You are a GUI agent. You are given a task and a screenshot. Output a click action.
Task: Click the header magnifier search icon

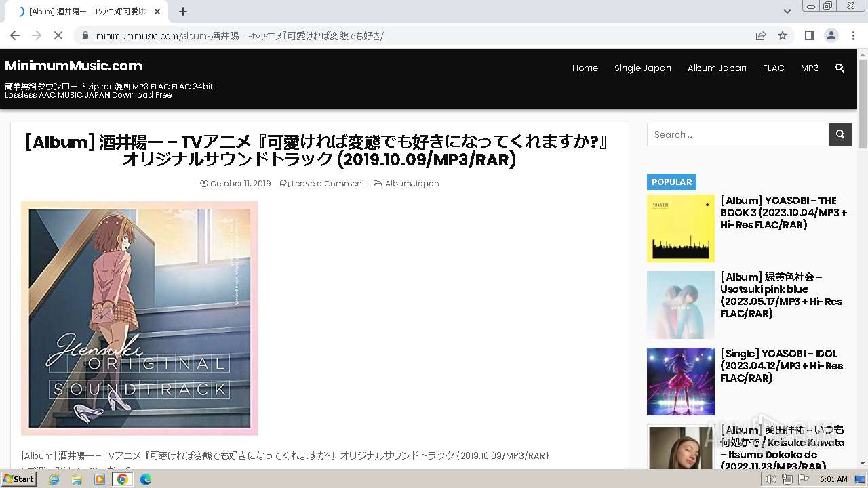pyautogui.click(x=840, y=68)
